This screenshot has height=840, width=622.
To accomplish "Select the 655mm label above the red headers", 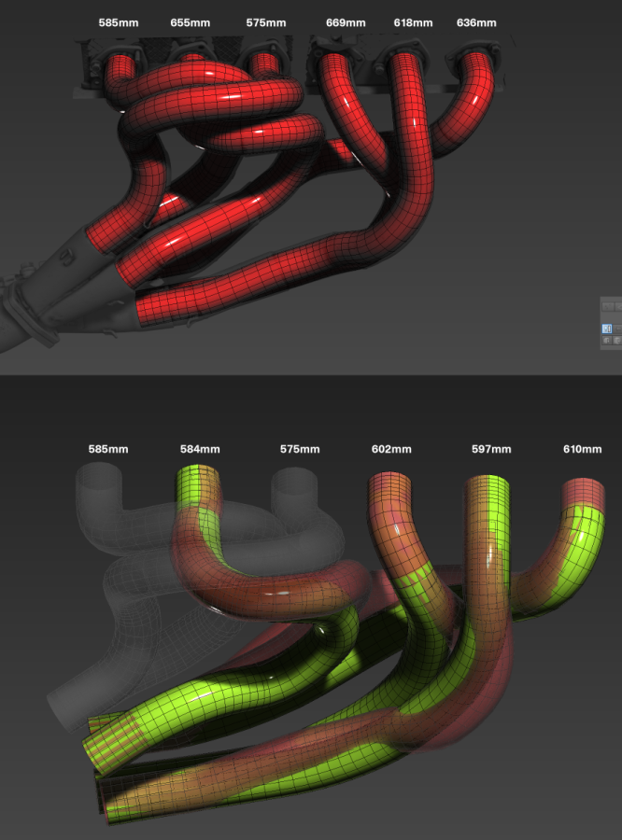I will [x=191, y=22].
